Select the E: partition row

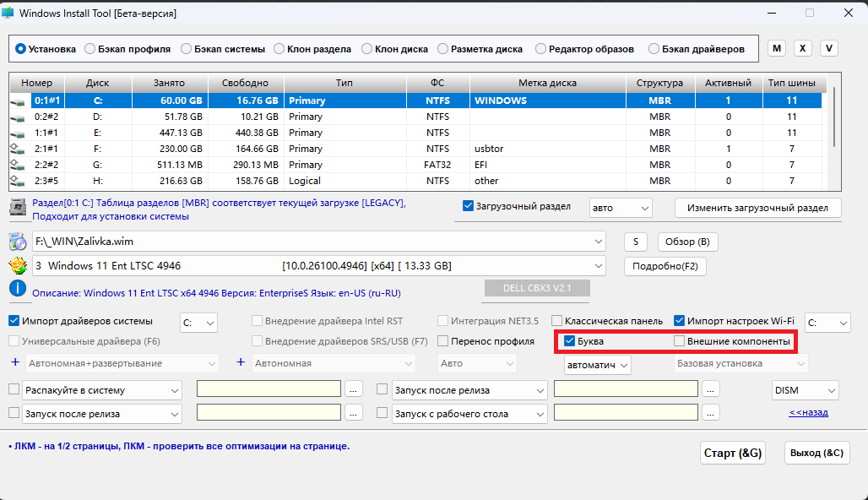(x=415, y=133)
